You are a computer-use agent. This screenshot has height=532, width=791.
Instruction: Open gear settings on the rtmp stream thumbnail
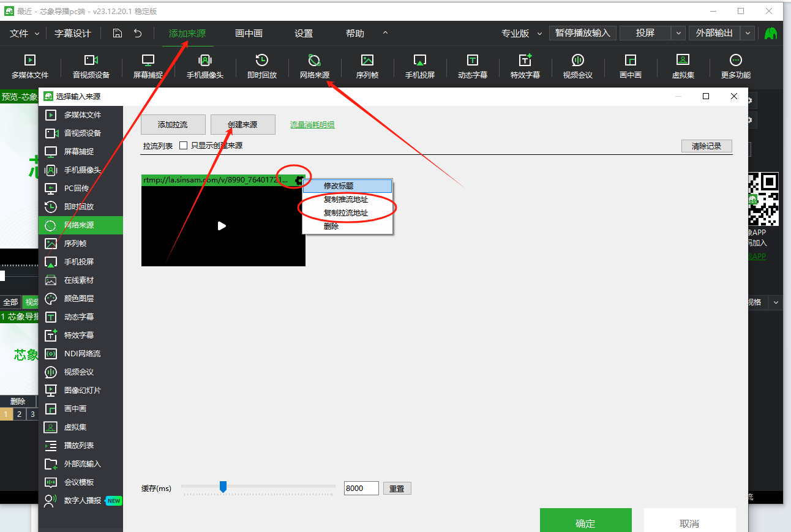click(x=298, y=180)
